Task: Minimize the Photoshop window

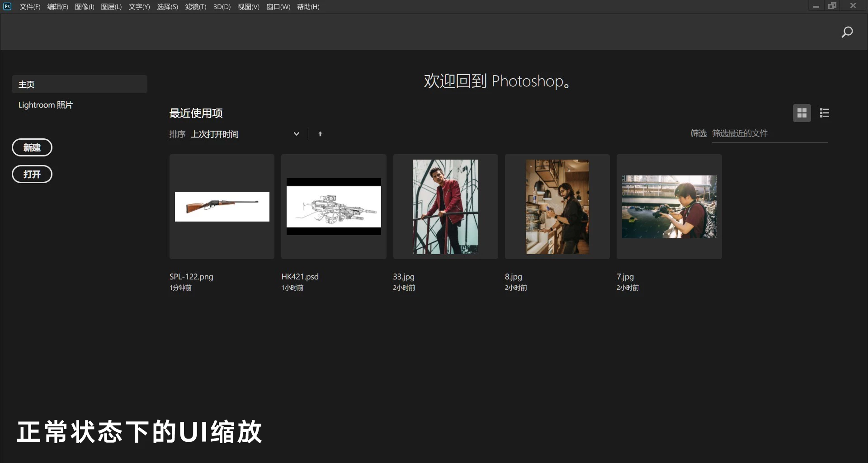Action: click(x=816, y=6)
